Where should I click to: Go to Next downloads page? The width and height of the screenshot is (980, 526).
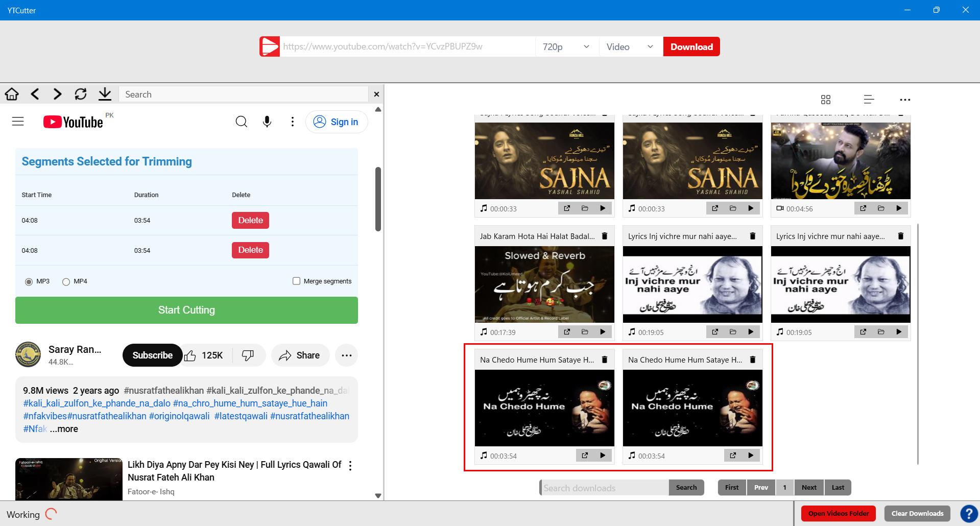click(809, 488)
